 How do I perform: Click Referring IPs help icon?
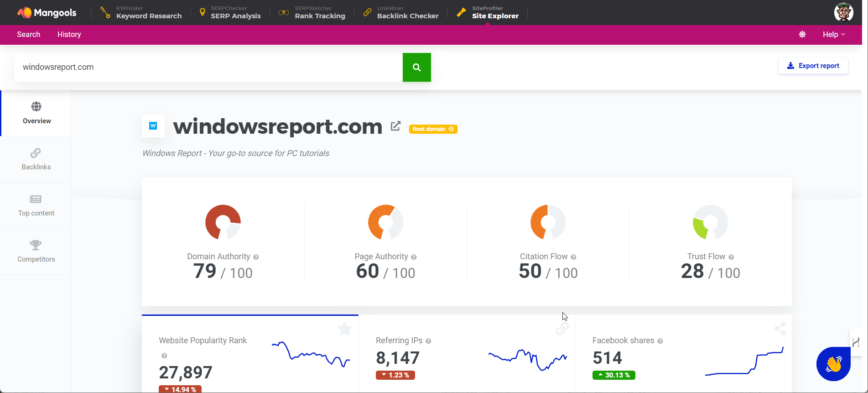tap(428, 341)
